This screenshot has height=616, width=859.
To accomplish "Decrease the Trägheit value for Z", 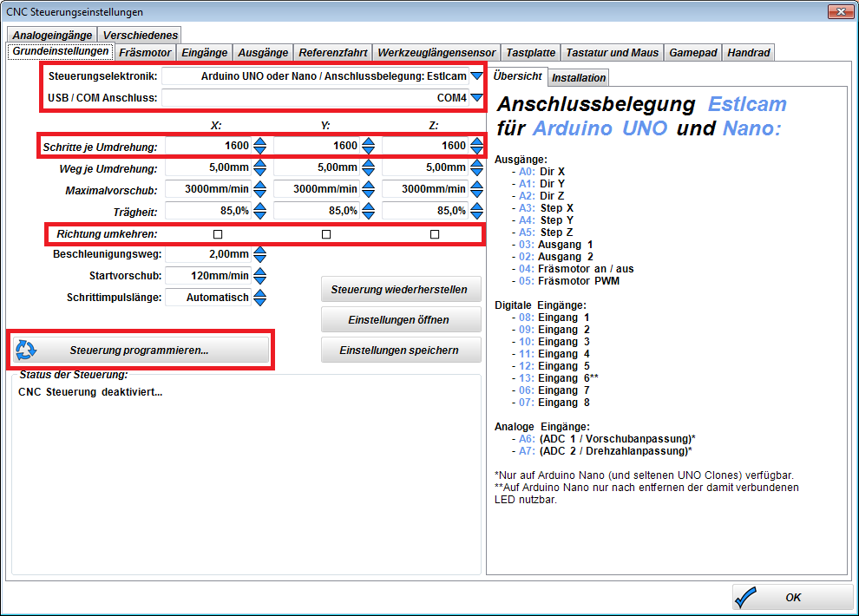I will (x=475, y=214).
